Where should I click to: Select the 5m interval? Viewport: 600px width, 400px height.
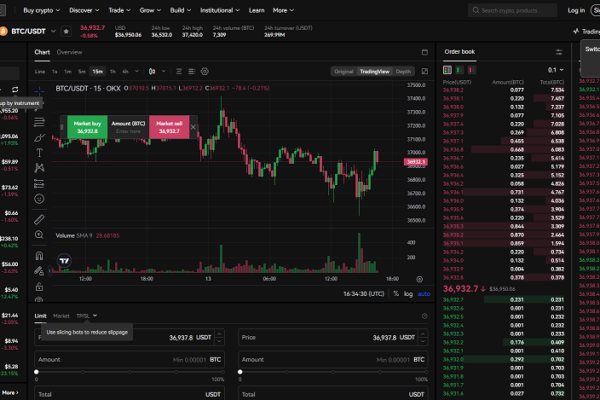coord(82,72)
